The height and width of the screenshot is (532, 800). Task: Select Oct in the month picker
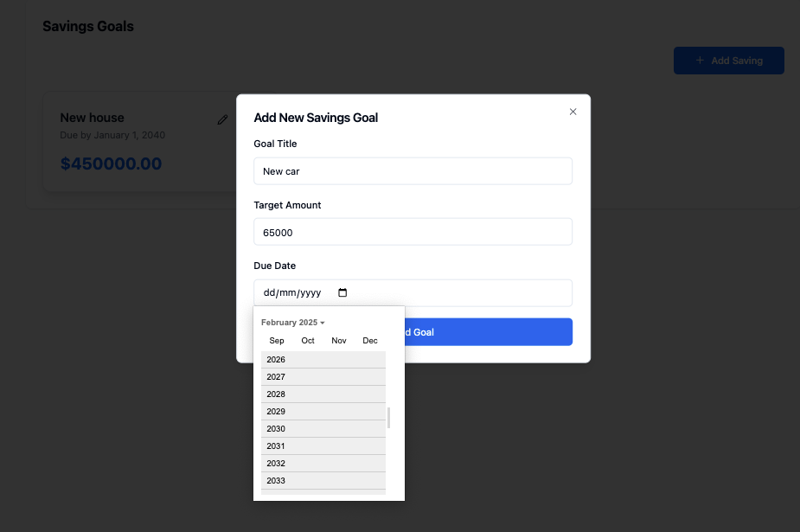pos(308,341)
